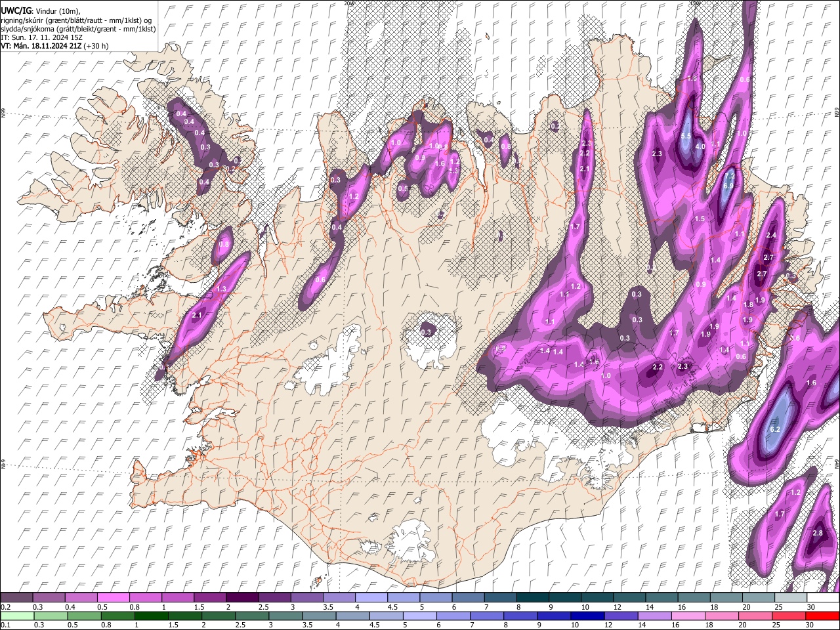Viewport: 840px width, 630px height.
Task: Click the "UWC/IG: Vindur (10m)" title line
Action: pos(41,11)
